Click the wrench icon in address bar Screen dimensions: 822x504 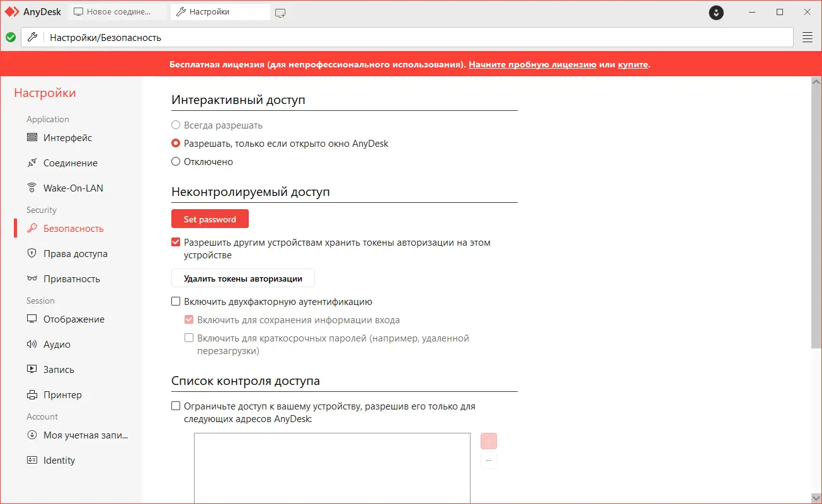(x=33, y=37)
